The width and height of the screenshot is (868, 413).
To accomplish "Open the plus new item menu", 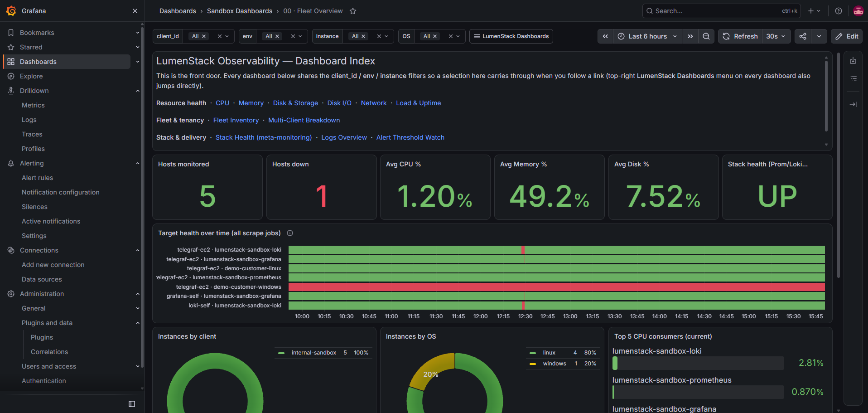I will pyautogui.click(x=814, y=11).
